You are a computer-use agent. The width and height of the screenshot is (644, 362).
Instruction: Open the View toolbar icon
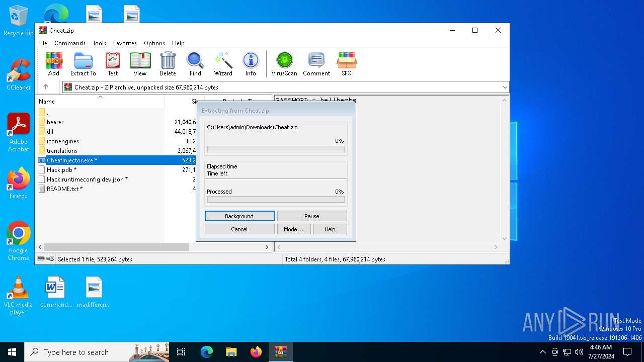140,64
